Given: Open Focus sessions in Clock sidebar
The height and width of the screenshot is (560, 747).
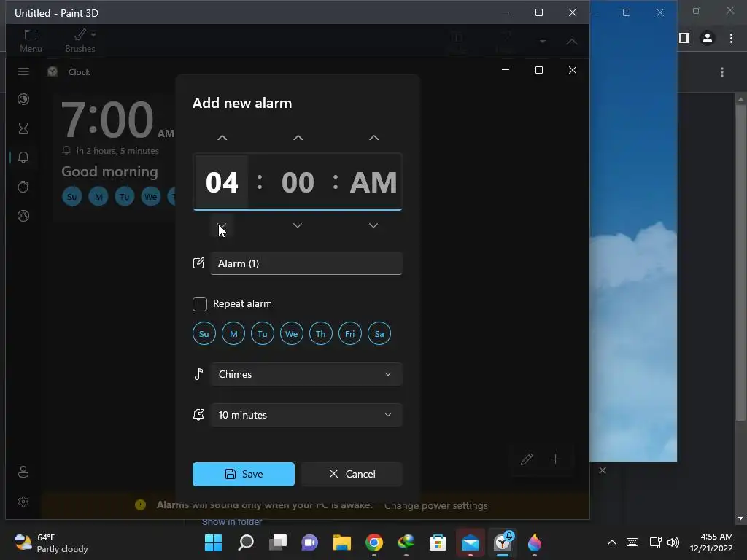Looking at the screenshot, I should click(x=23, y=99).
